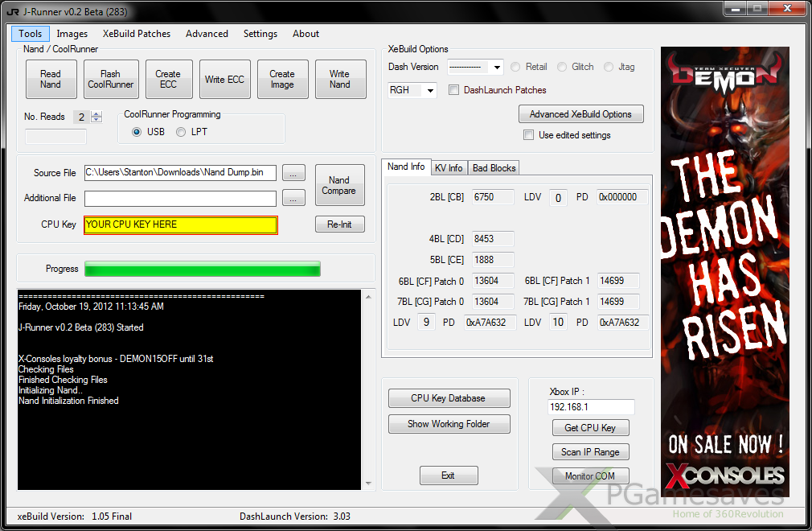This screenshot has height=531, width=812.
Task: Browse for Source File using ellipsis button
Action: [294, 173]
